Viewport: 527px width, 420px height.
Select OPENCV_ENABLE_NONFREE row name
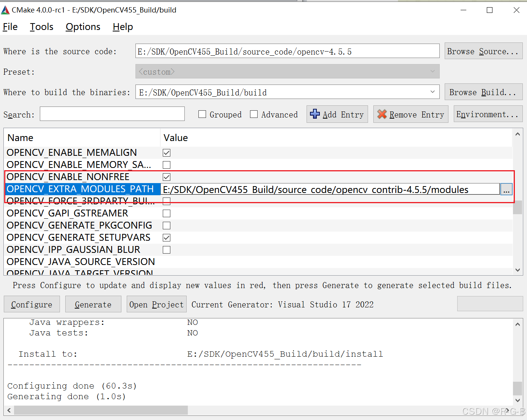[68, 177]
